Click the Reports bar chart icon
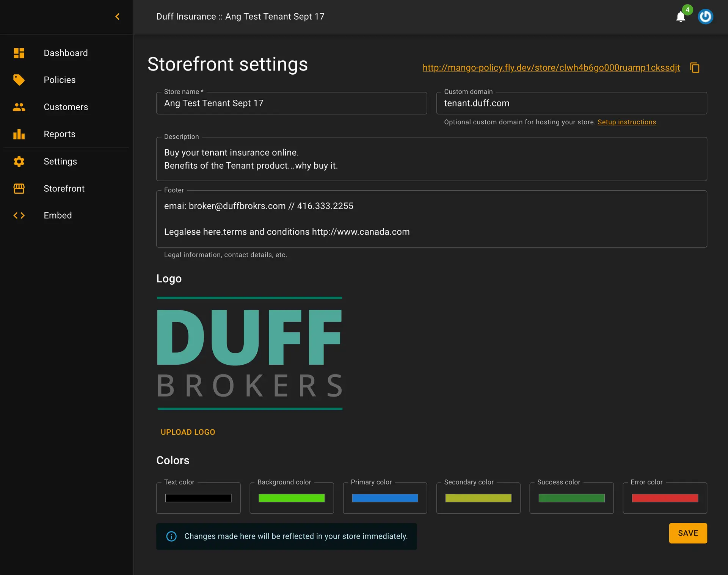Image resolution: width=728 pixels, height=575 pixels. 19,134
